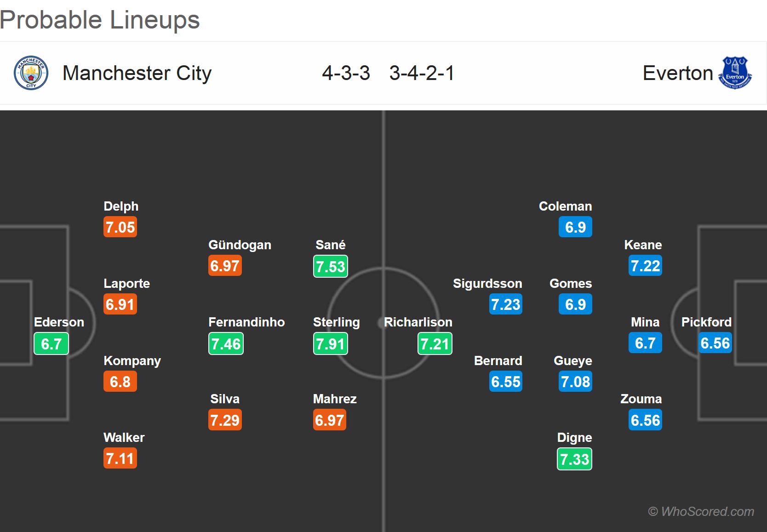Select player name Fernandinho
The height and width of the screenshot is (532, 767).
[x=246, y=322]
